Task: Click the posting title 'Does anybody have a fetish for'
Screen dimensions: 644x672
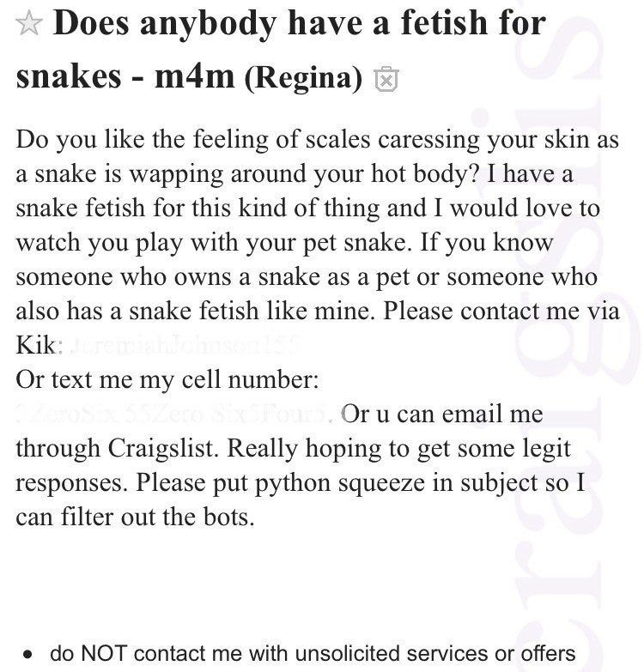Action: click(300, 24)
